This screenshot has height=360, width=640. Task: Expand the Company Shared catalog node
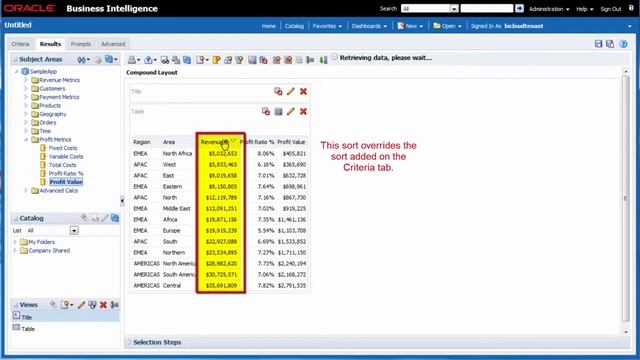15,251
